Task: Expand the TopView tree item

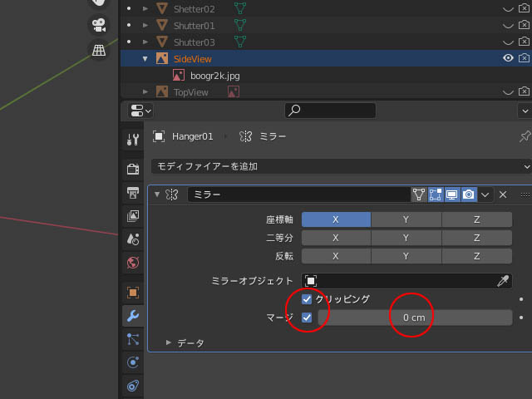Action: [145, 92]
